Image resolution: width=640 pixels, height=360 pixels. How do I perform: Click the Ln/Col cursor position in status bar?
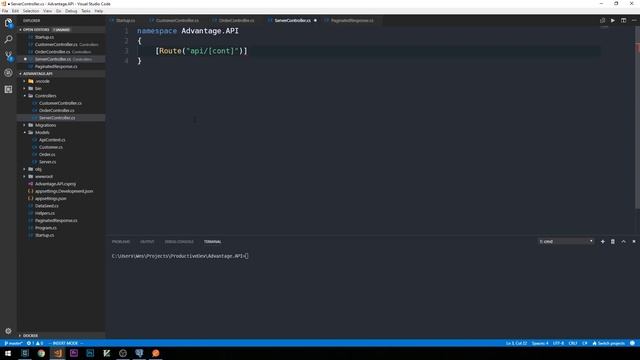coord(516,343)
